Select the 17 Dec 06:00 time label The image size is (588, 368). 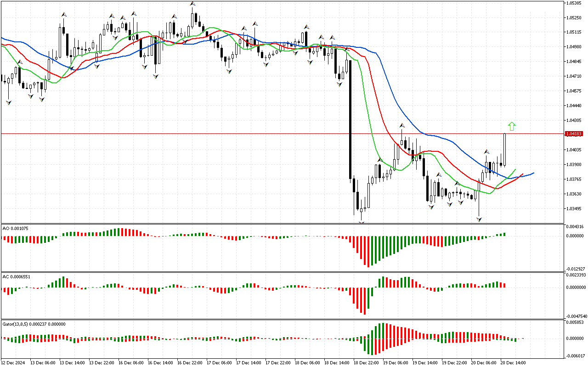(x=219, y=363)
